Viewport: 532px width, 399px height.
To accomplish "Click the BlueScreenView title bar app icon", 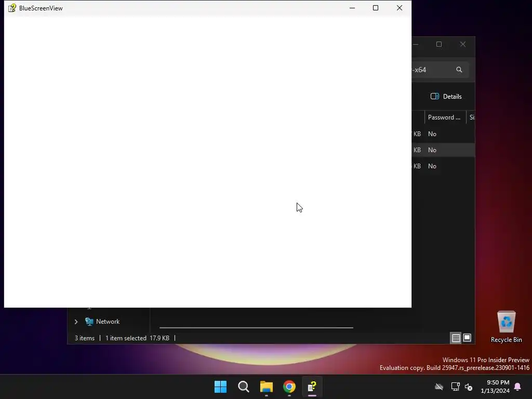I will click(12, 8).
